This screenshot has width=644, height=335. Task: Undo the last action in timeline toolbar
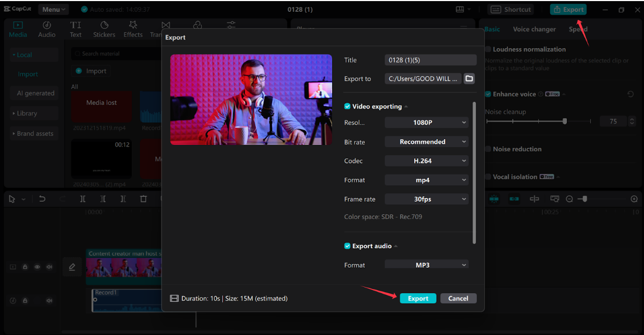[42, 199]
